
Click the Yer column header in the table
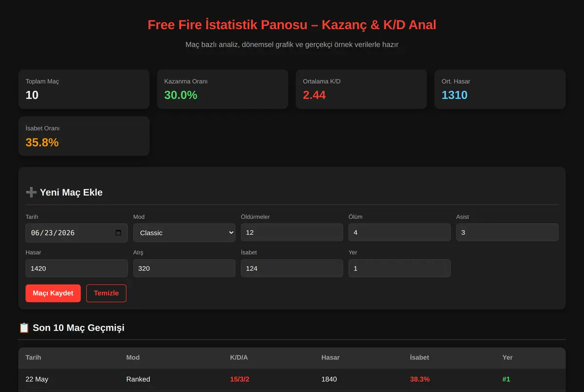click(508, 357)
